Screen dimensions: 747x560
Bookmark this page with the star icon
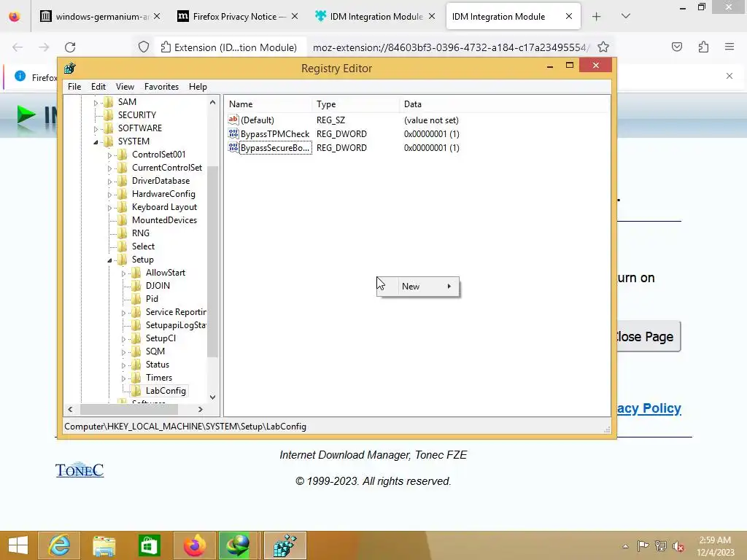point(603,47)
